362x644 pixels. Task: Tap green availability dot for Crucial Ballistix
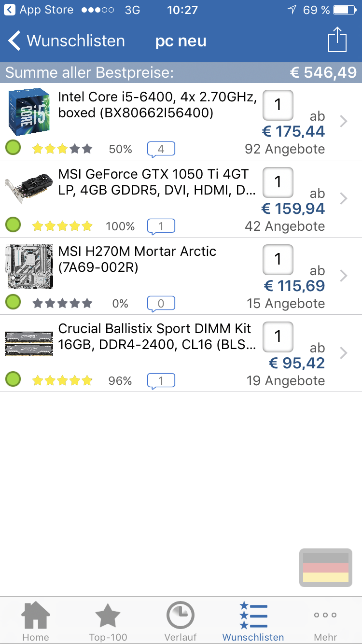[13, 379]
